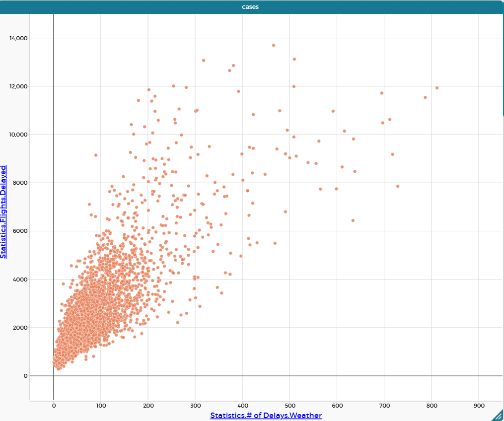
Task: Open the Statistics.# of Delays.Weather axis menu
Action: tap(266, 416)
